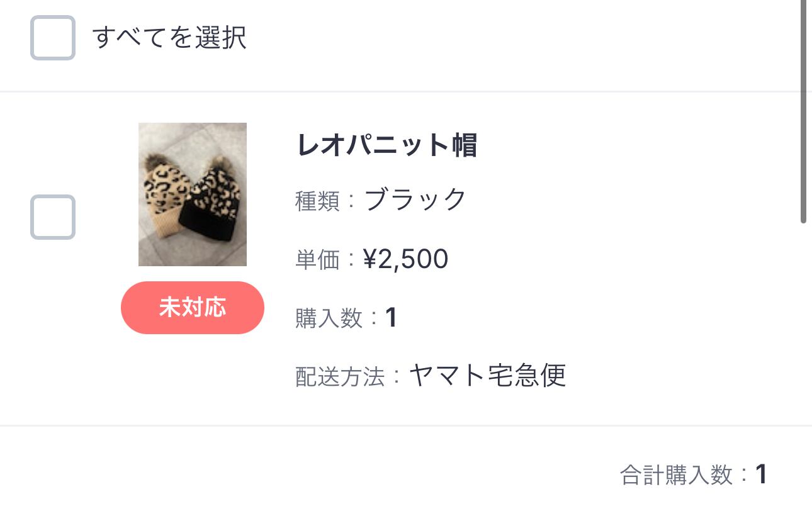This screenshot has width=812, height=528.
Task: Click the vertical scrollbar thumb
Action: [803, 113]
